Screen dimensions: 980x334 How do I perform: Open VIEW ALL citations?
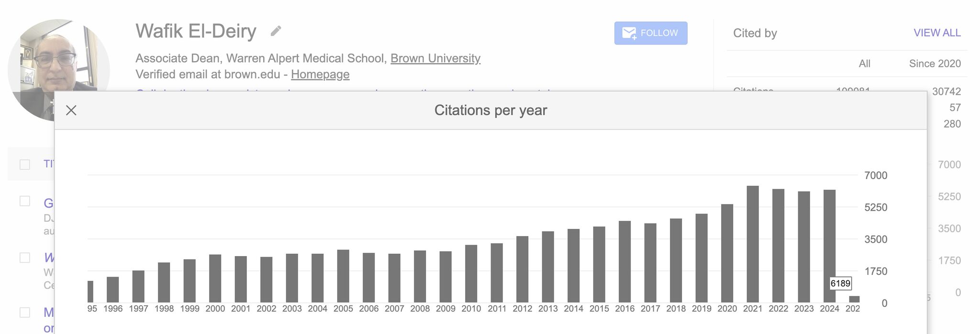coord(937,33)
